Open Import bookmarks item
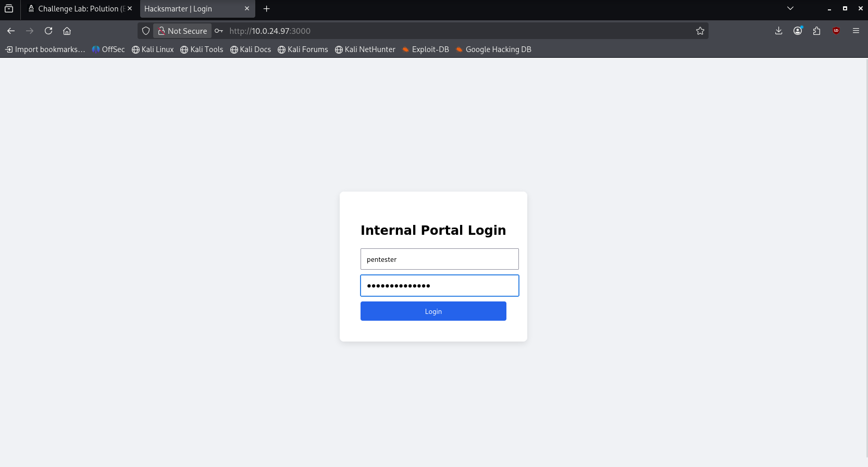 pos(45,49)
